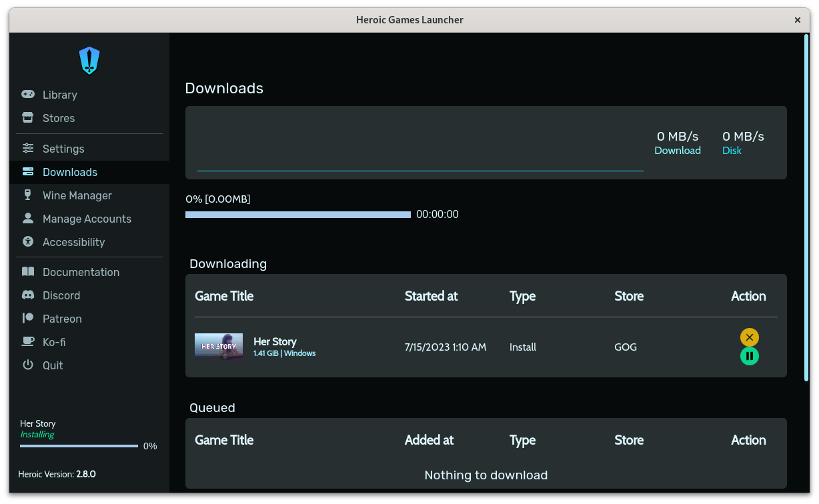The image size is (819, 504).
Task: Open the Discord link
Action: pos(89,295)
